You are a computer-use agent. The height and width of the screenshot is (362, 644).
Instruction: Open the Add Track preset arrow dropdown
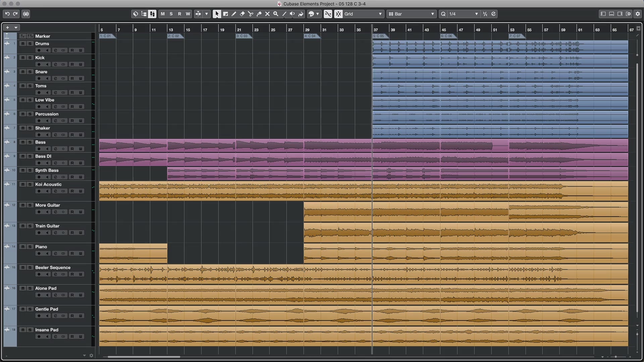click(16, 27)
